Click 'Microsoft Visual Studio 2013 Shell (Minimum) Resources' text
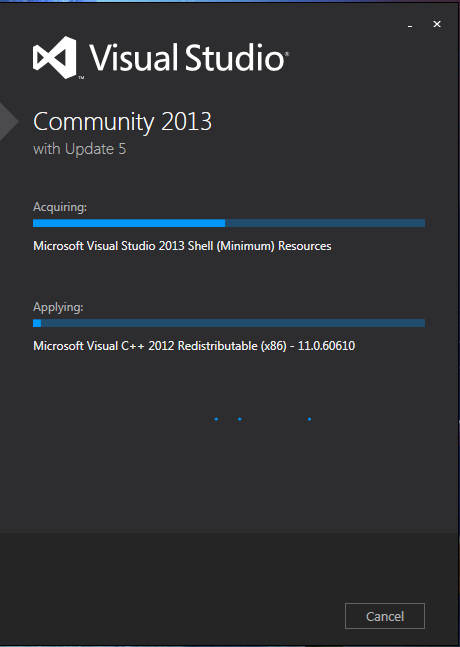This screenshot has height=647, width=460. (x=182, y=246)
